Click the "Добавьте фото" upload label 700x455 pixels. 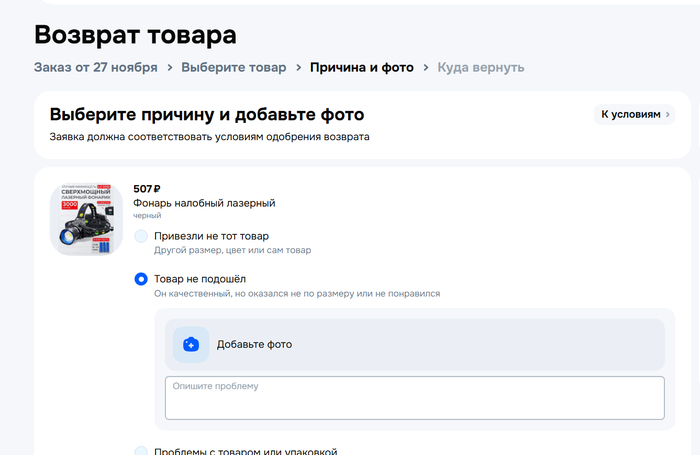pos(254,344)
